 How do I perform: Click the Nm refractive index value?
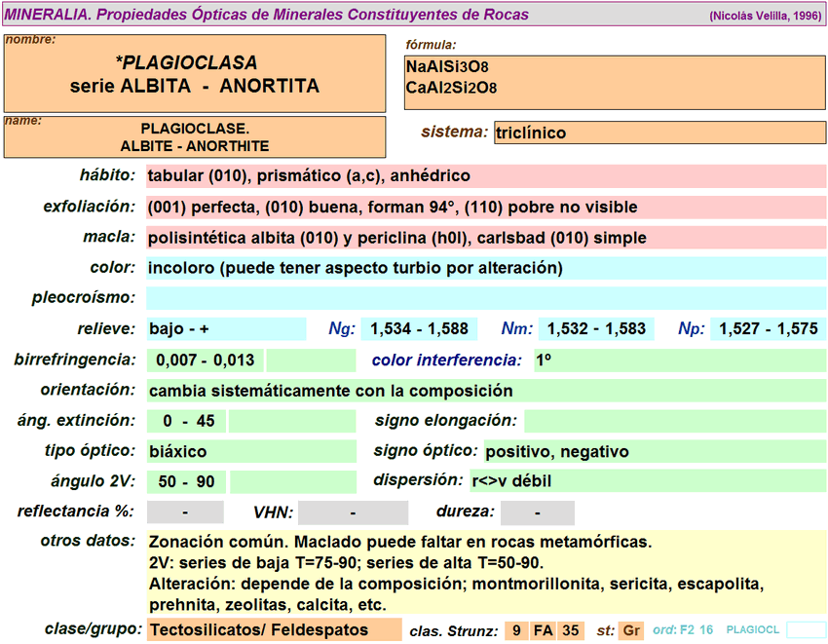pyautogui.click(x=596, y=329)
